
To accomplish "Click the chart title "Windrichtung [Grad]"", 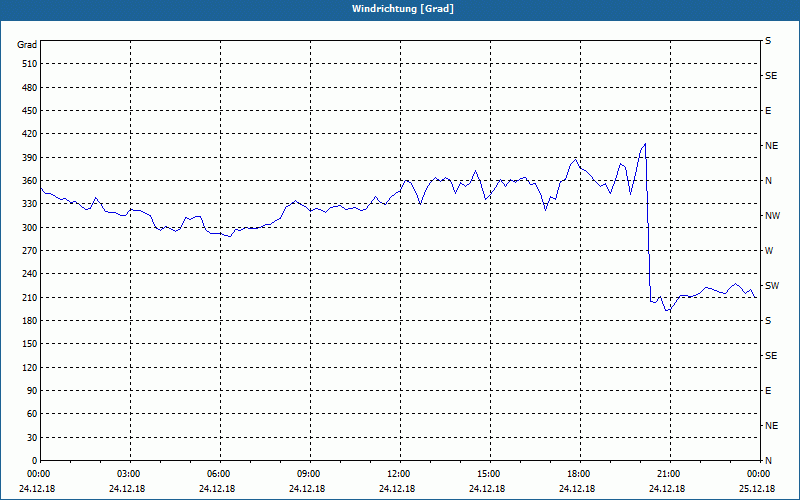I will point(403,9).
